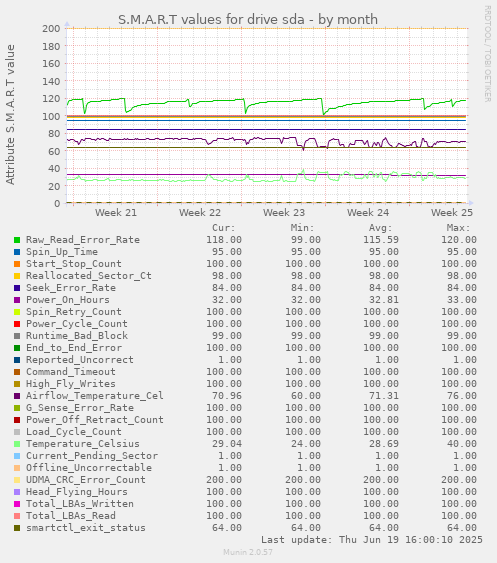Click the red Power_Cycle_Count legend swatch

(17, 324)
